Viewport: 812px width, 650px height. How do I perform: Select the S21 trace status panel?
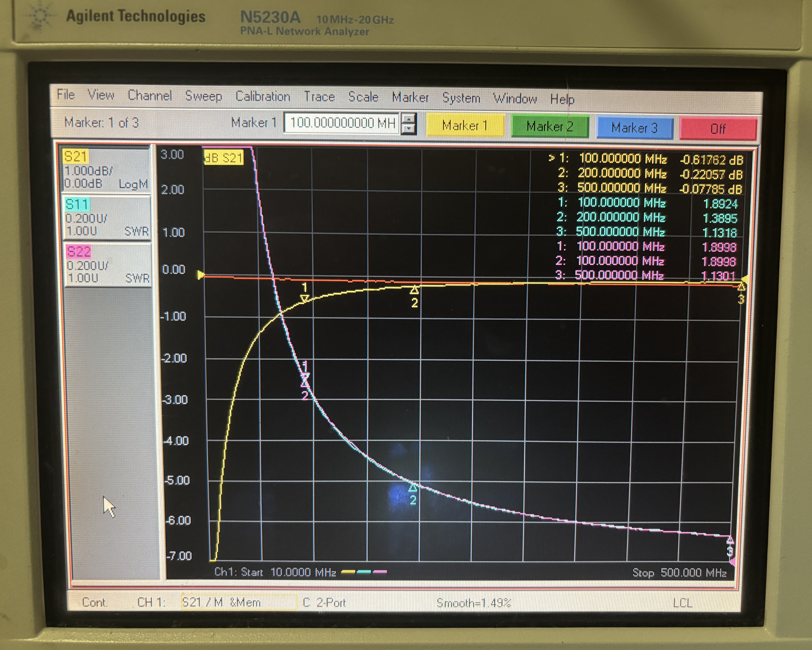pyautogui.click(x=106, y=170)
